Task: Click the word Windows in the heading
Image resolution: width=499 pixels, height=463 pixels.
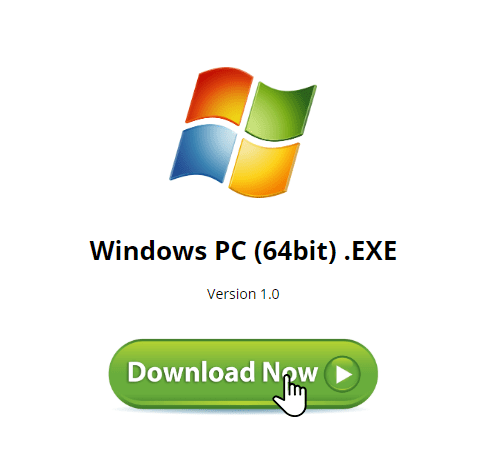Action: pyautogui.click(x=148, y=251)
